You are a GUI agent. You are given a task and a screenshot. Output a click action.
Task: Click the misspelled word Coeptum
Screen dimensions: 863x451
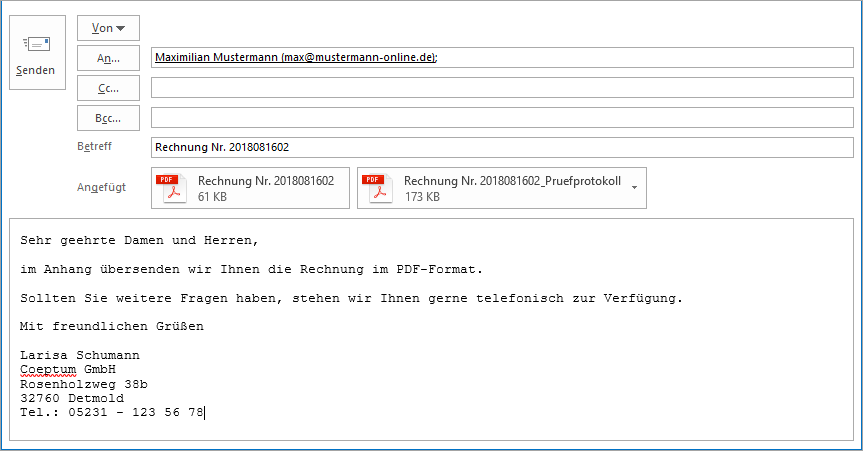(x=48, y=370)
